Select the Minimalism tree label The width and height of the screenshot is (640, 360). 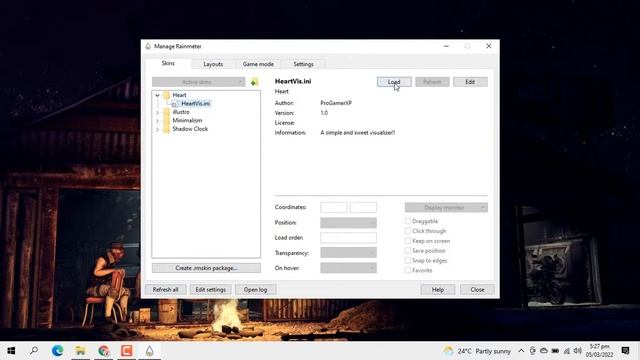tap(187, 120)
